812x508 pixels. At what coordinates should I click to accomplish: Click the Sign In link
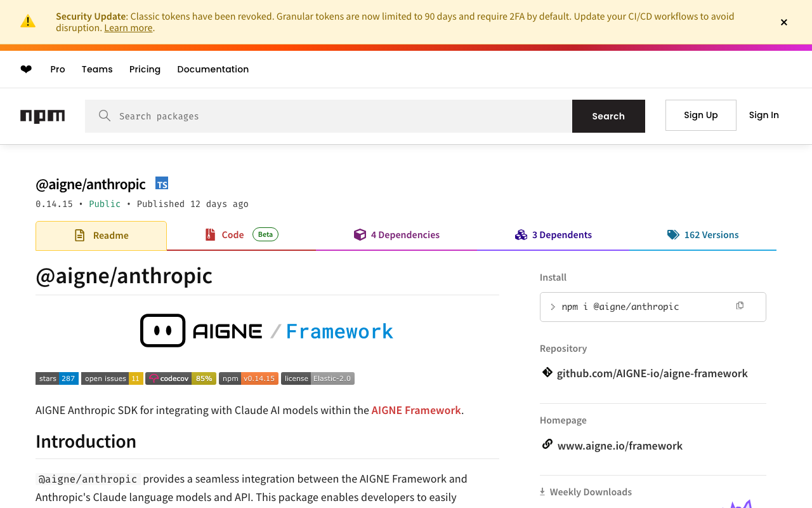point(764,115)
